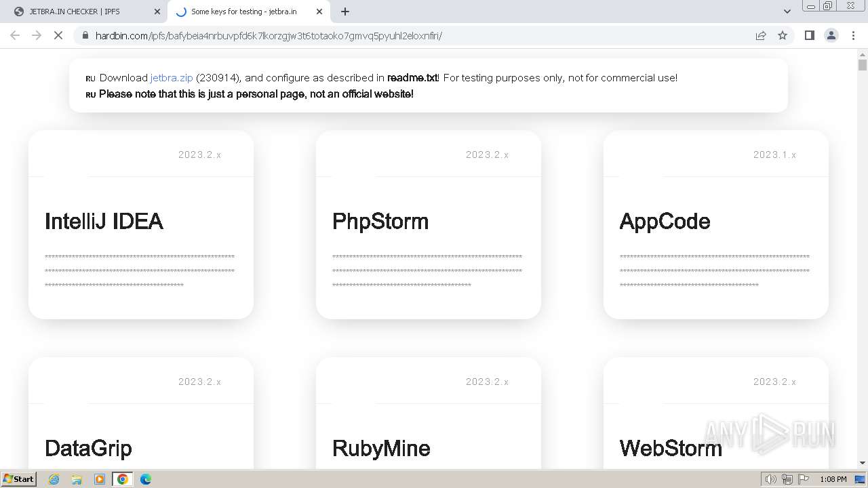
Task: Stop loading the page
Action: 58,35
